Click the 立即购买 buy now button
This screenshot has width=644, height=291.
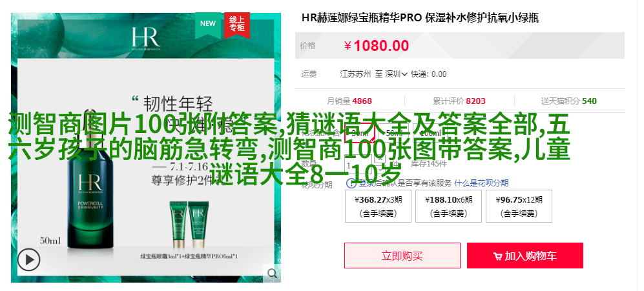(402, 256)
